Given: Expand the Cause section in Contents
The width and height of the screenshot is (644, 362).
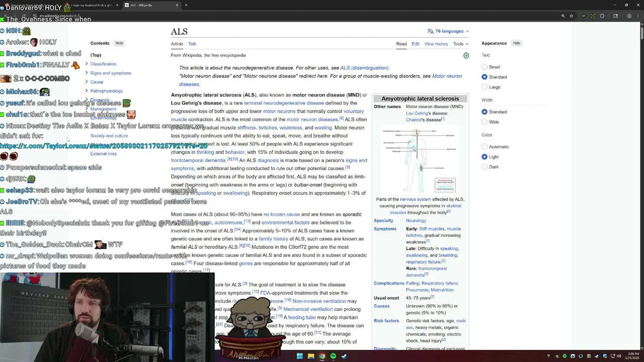Looking at the screenshot, I should tap(87, 82).
